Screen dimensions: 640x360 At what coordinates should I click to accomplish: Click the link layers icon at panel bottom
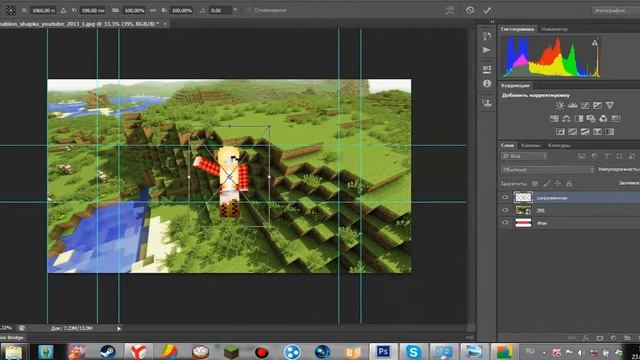coord(572,338)
